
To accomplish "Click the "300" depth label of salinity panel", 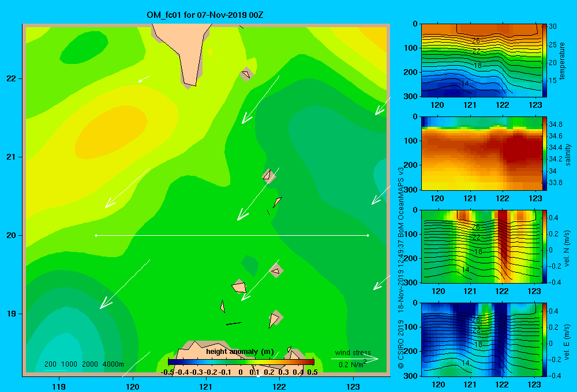I will (x=410, y=190).
